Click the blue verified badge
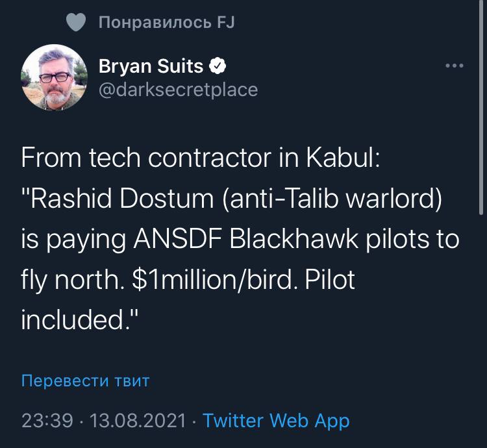The height and width of the screenshot is (448, 487). point(219,66)
